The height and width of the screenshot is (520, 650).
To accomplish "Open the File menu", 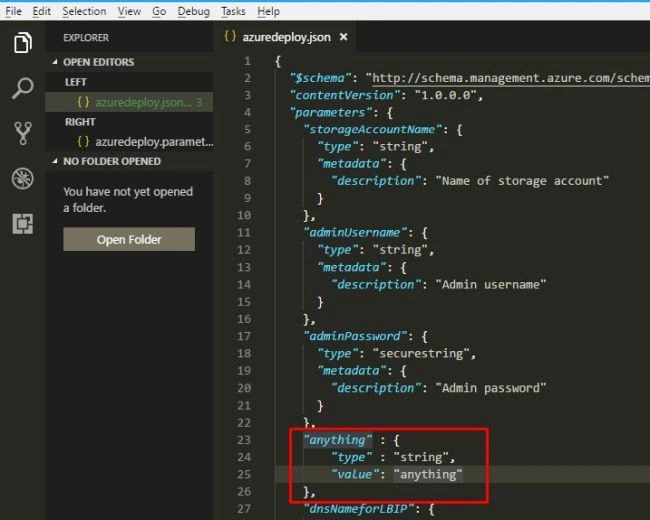I will [13, 11].
